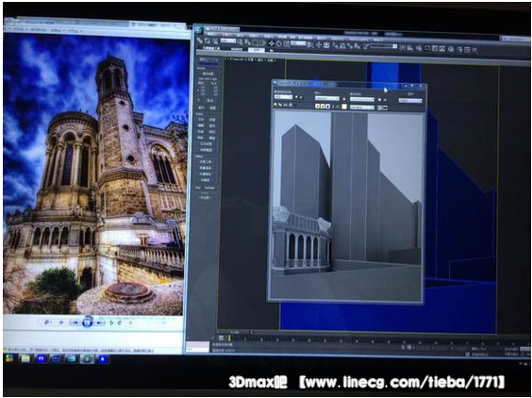Screen dimensions: 532x398
Task: Delete the photo in Photo Viewer
Action: pos(130,323)
